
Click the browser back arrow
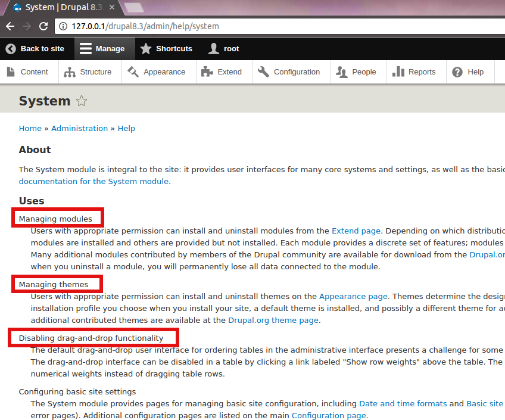coord(10,26)
